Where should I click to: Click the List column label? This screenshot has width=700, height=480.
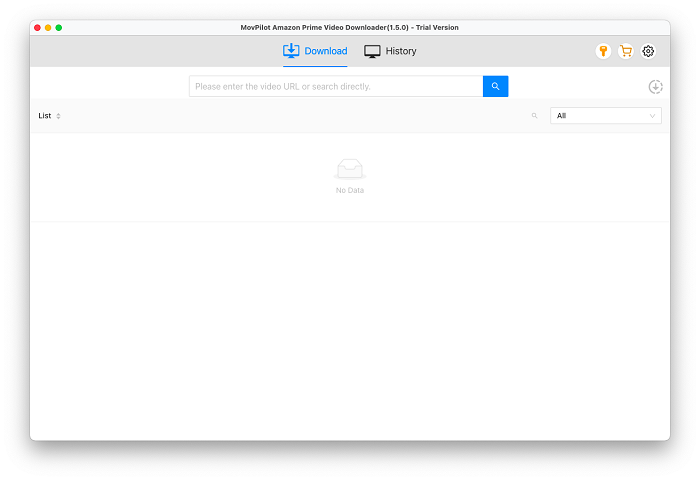pos(44,116)
